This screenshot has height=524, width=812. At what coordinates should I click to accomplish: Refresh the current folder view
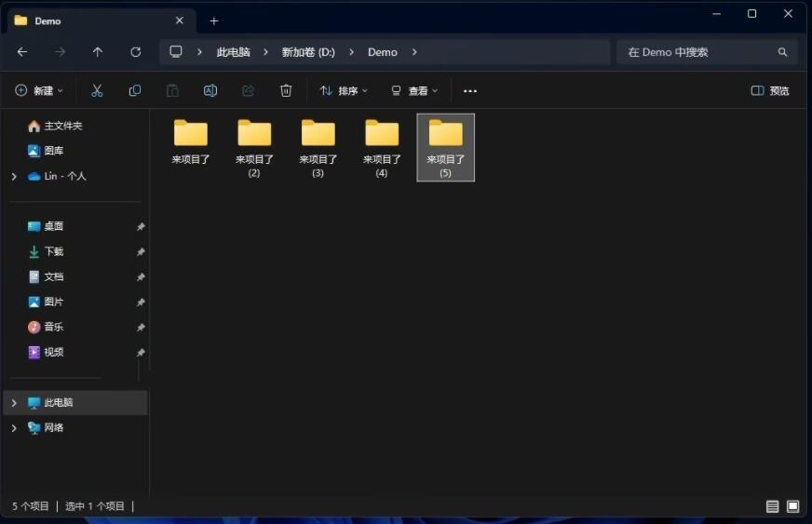[136, 52]
